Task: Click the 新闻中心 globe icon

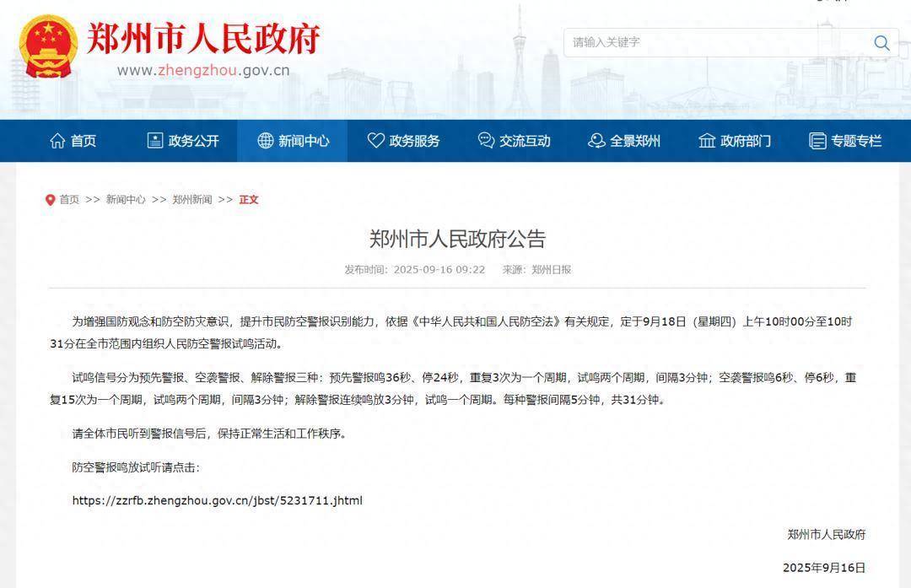Action: (266, 141)
